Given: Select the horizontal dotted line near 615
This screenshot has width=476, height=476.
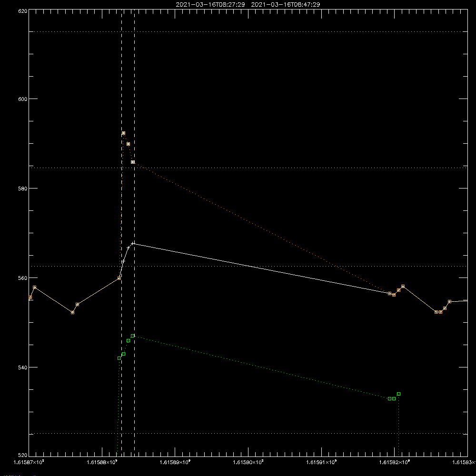Looking at the screenshot, I should click(248, 31).
